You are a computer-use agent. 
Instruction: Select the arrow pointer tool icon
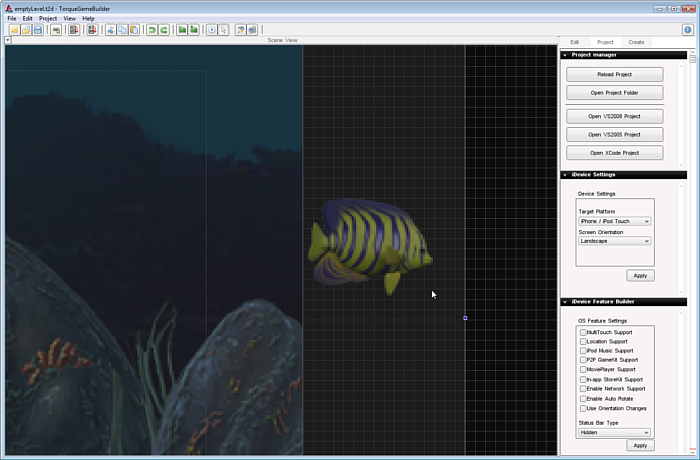224,30
